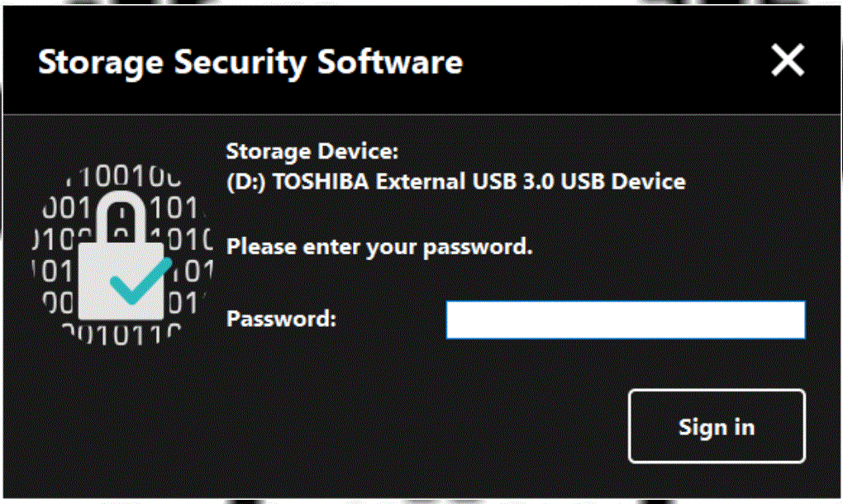The width and height of the screenshot is (843, 504).
Task: Click the Sign in button
Action: click(716, 426)
